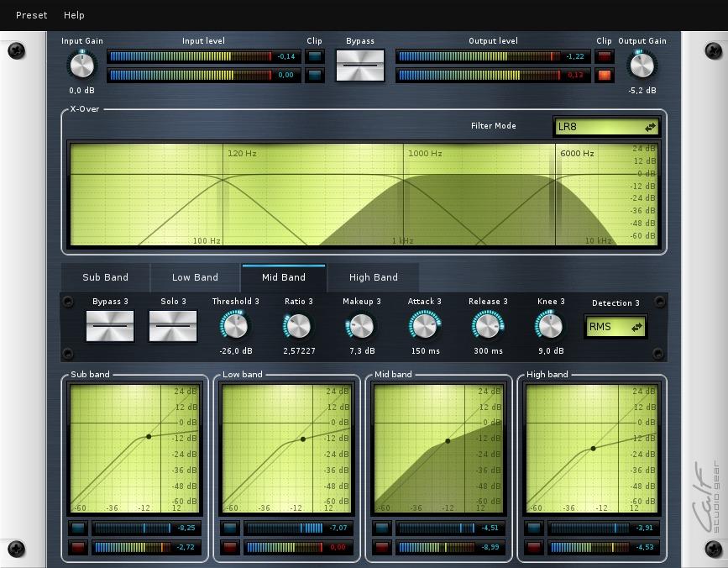The height and width of the screenshot is (568, 728).
Task: Click the lower input Clip LED
Action: tap(314, 76)
